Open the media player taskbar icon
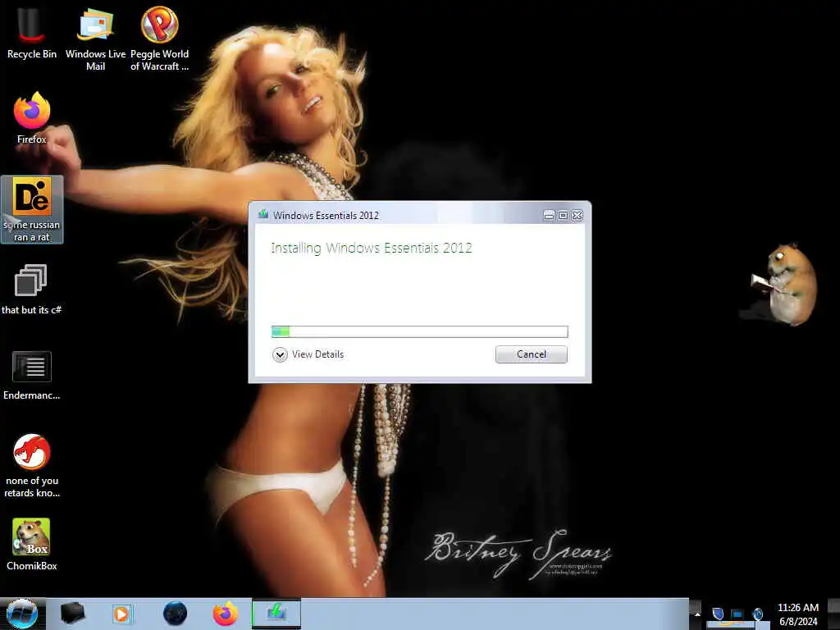Image resolution: width=840 pixels, height=630 pixels. point(121,614)
